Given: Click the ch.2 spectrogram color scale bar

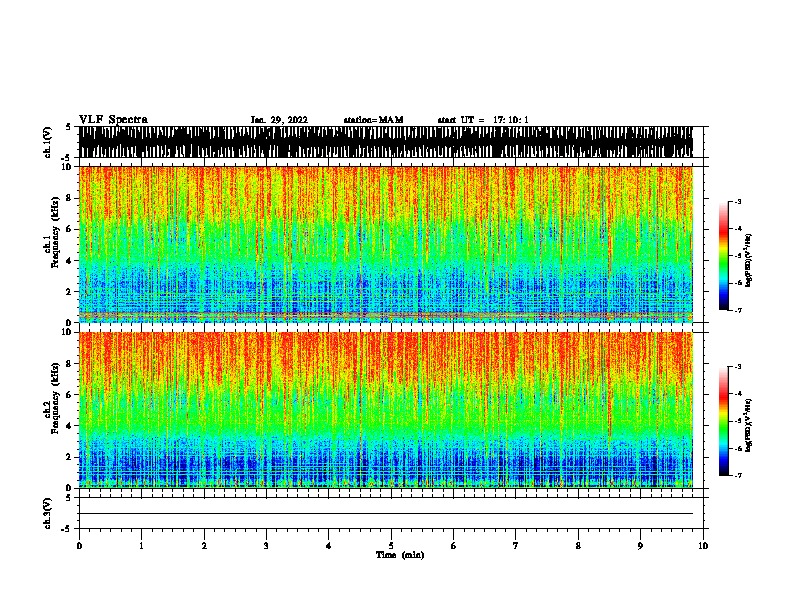Looking at the screenshot, I should click(x=724, y=421).
